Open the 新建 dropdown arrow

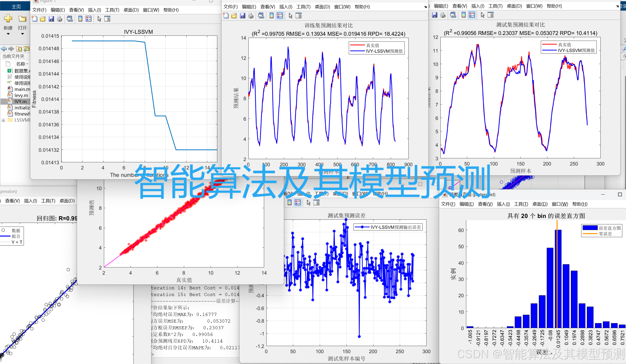coord(8,34)
